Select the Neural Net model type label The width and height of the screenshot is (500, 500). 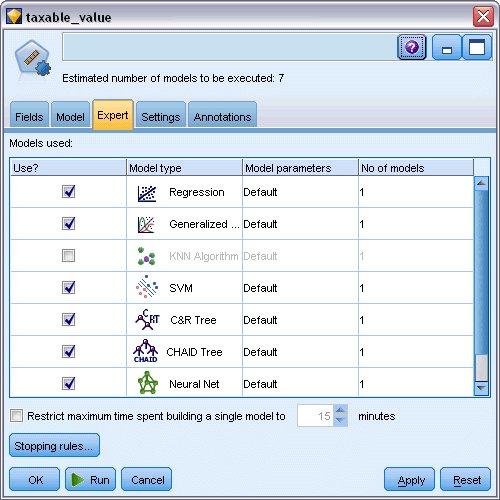[x=194, y=384]
